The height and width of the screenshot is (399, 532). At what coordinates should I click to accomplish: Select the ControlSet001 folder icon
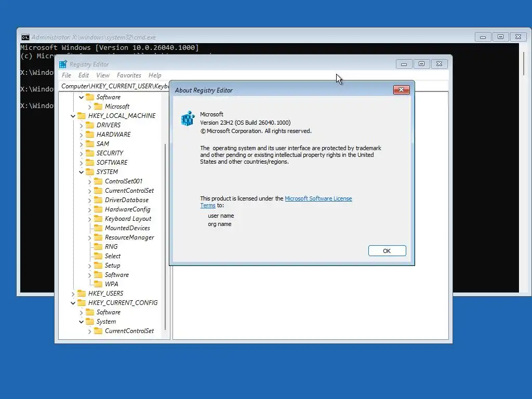click(98, 181)
